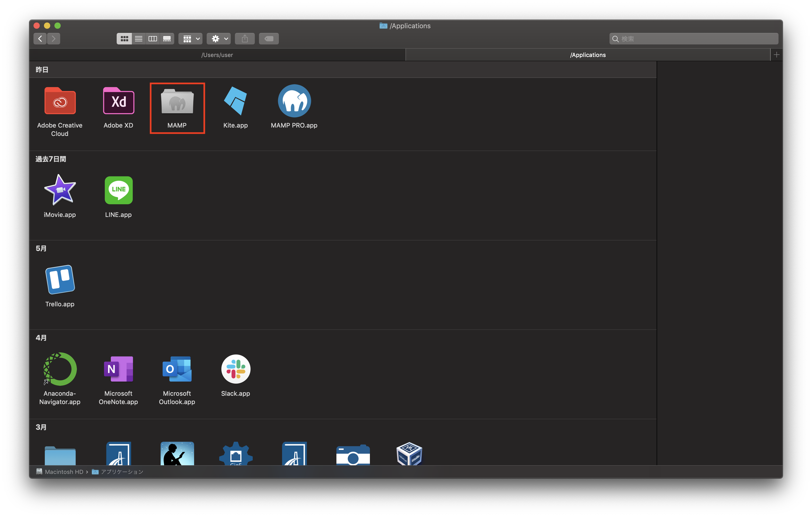Screen dimensions: 812x517
Task: Switch to list view mode
Action: [x=138, y=39]
